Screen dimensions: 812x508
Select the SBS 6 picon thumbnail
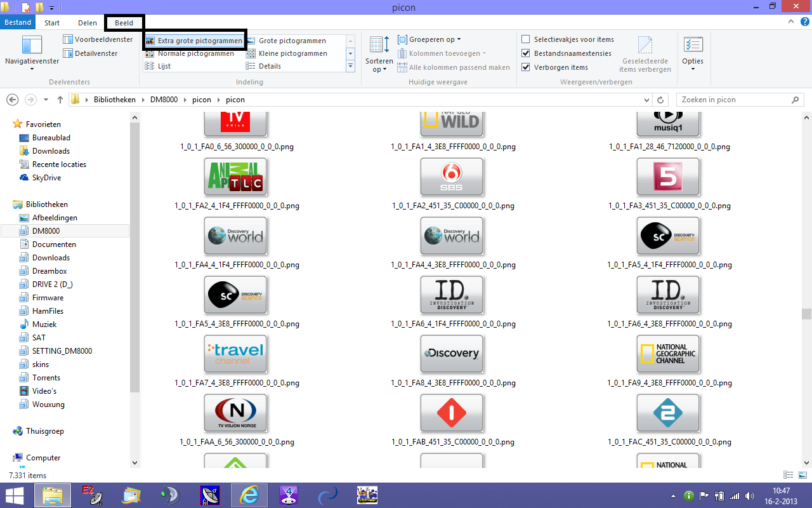[x=452, y=178]
